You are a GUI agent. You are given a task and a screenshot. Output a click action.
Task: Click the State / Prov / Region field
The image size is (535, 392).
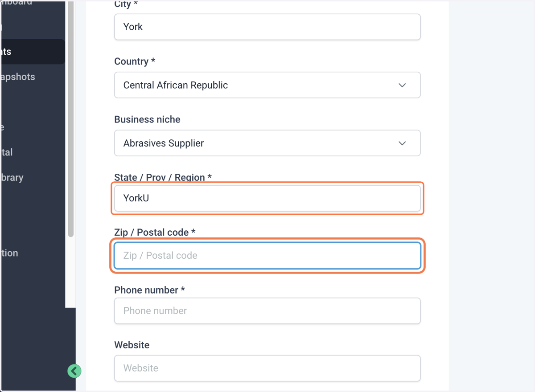(x=267, y=198)
